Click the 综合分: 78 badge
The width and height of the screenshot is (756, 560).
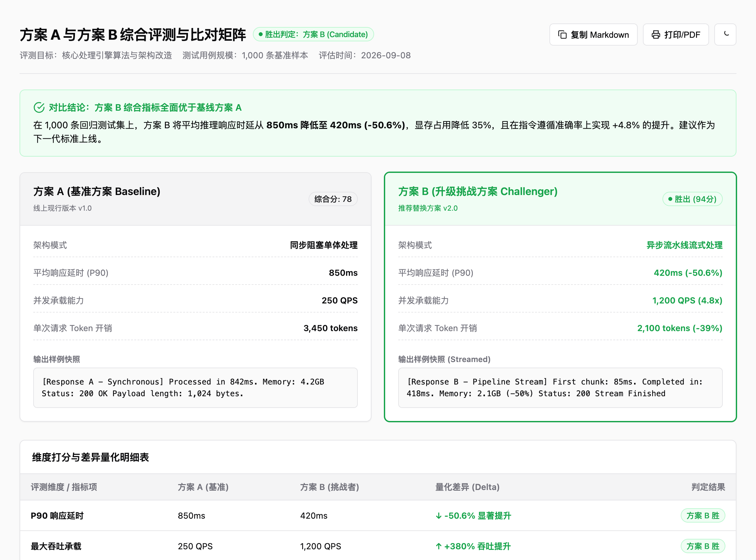pos(333,199)
